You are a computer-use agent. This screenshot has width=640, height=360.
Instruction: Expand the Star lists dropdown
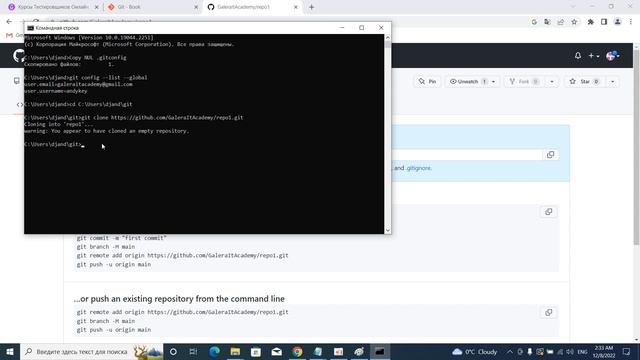(x=612, y=82)
